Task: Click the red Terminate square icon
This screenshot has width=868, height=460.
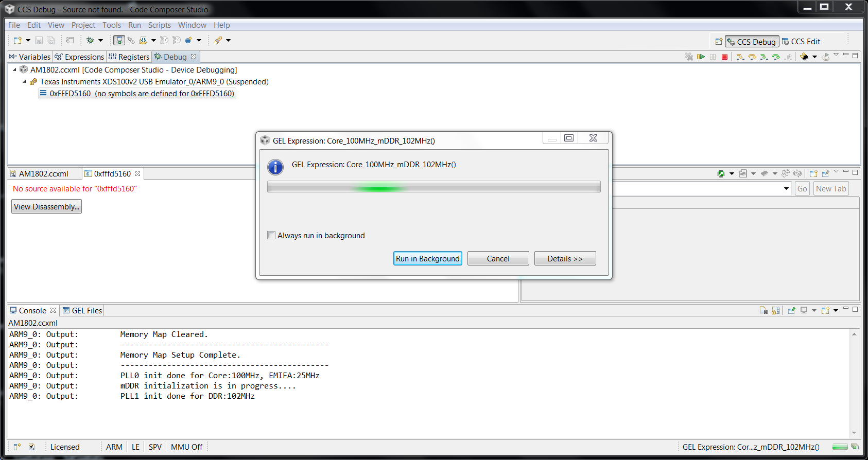Action: [x=724, y=57]
